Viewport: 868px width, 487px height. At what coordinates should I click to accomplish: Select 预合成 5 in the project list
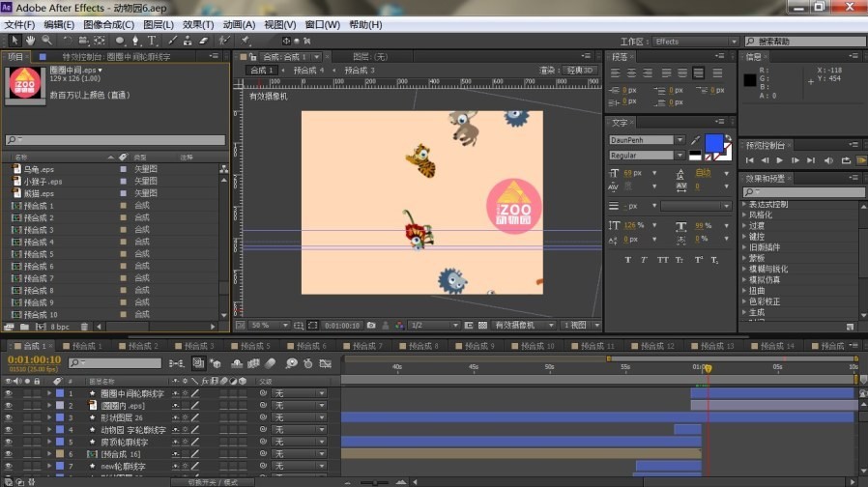(x=39, y=254)
